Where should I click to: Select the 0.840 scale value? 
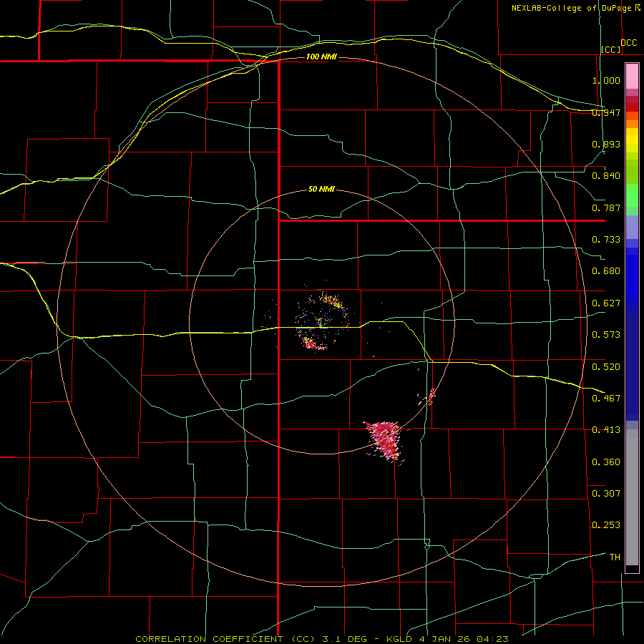[606, 176]
